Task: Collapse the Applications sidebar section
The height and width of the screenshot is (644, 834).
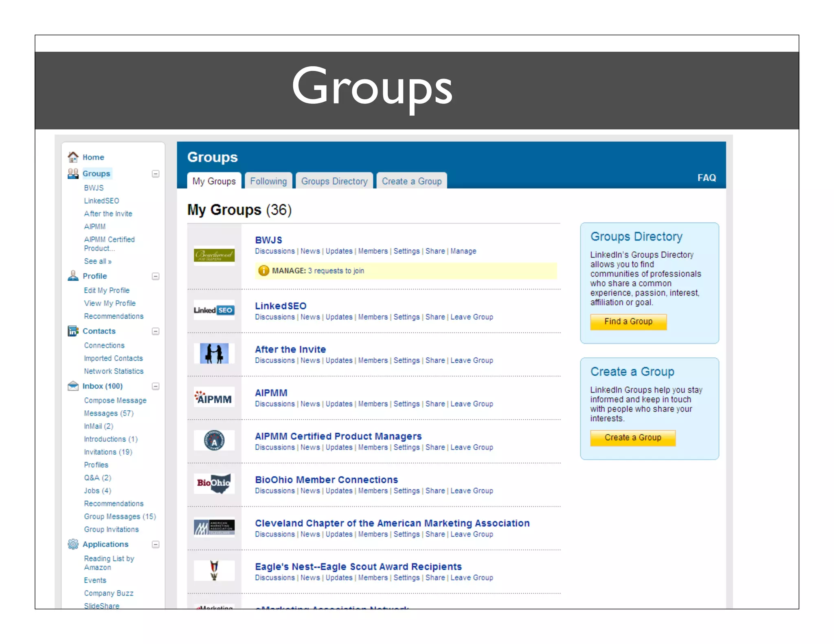Action: (x=156, y=545)
